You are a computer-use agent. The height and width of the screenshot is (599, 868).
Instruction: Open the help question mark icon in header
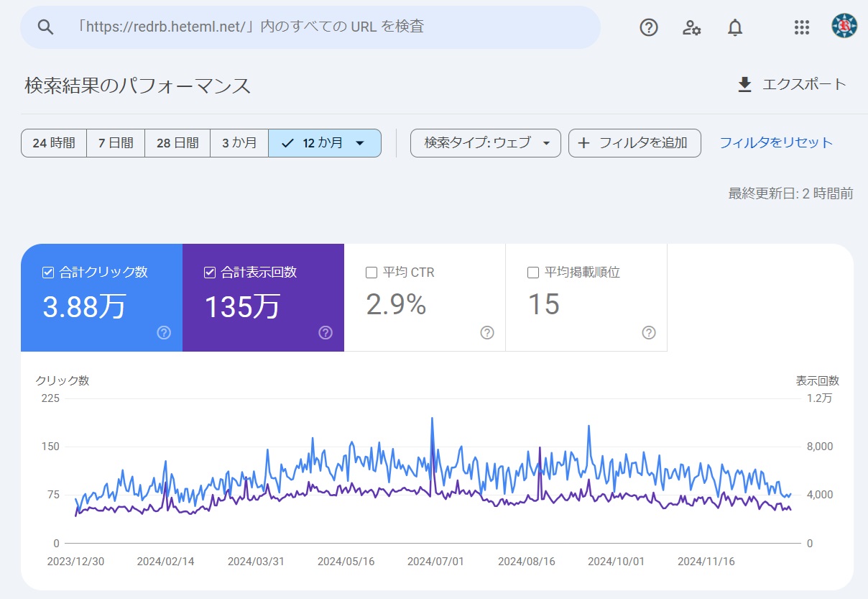click(x=649, y=27)
